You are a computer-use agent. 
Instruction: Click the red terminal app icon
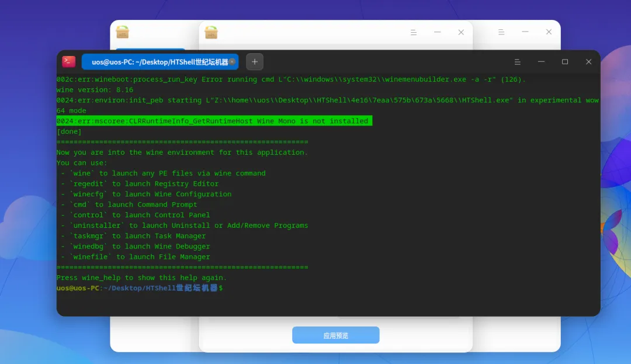tap(69, 61)
